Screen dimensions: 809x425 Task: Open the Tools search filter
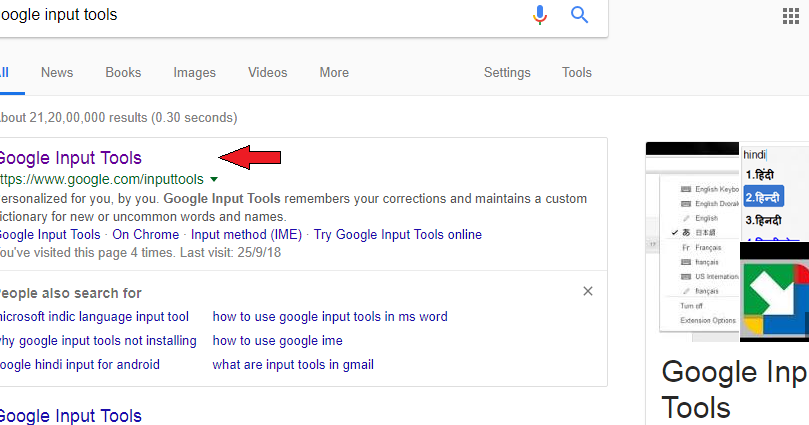coord(577,72)
